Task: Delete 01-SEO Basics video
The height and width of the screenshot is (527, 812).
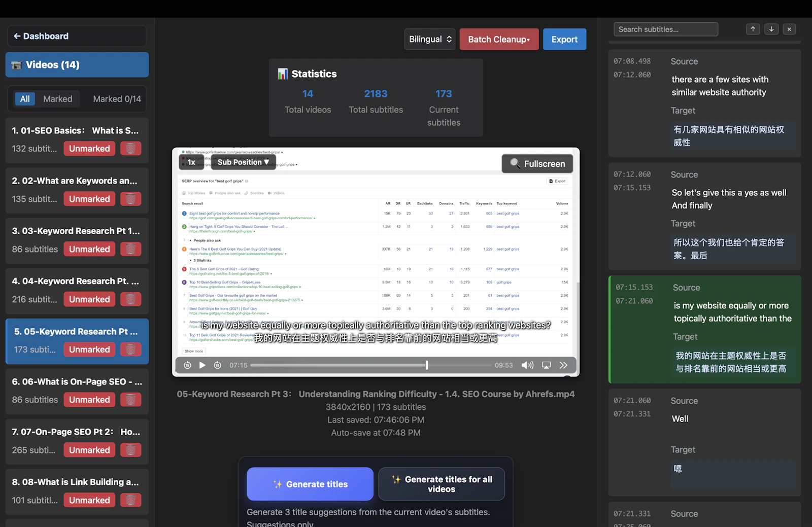Action: (x=130, y=149)
